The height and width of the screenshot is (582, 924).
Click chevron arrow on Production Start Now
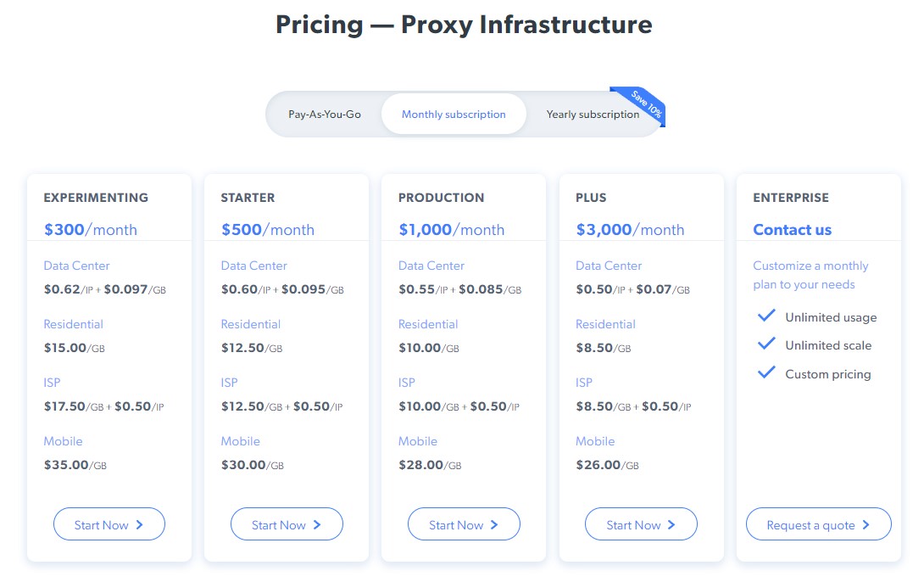tap(494, 525)
